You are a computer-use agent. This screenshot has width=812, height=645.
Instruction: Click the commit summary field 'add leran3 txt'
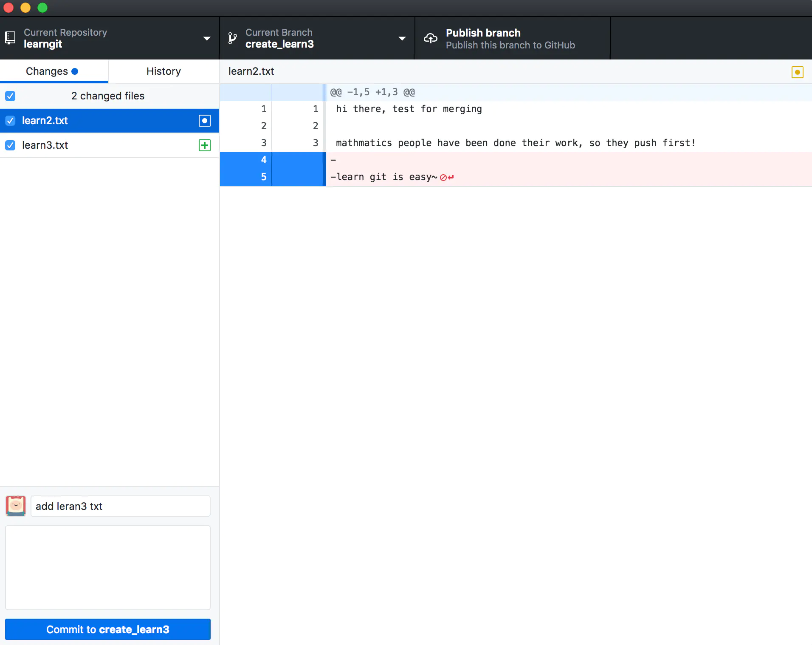pos(121,506)
